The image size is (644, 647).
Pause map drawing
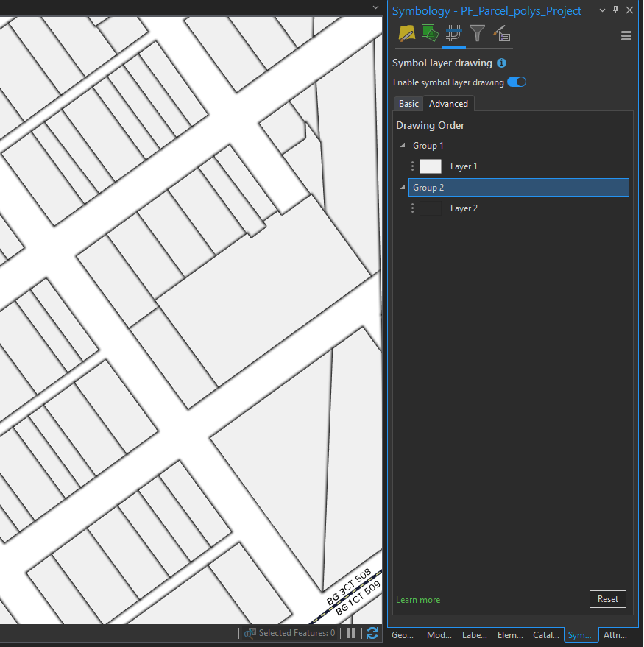351,634
